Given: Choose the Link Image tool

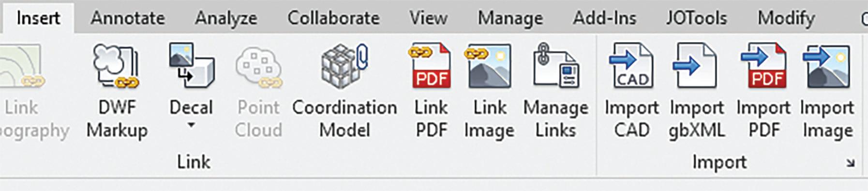Looking at the screenshot, I should tap(488, 66).
